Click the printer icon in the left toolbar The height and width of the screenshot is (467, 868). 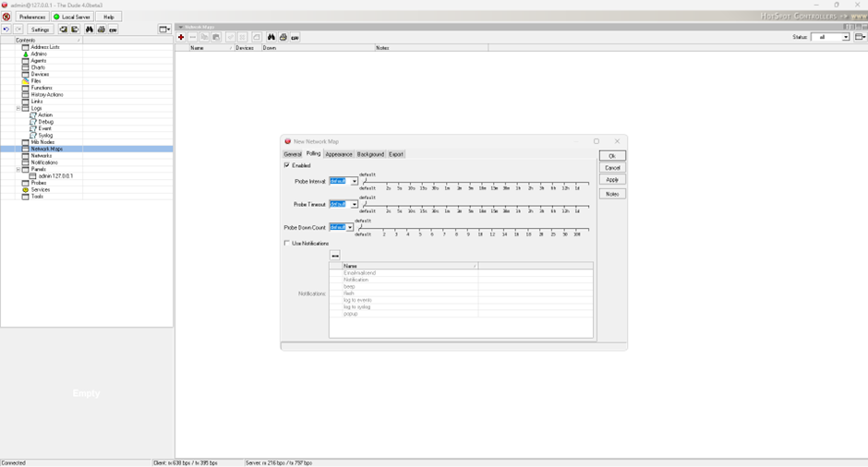102,30
